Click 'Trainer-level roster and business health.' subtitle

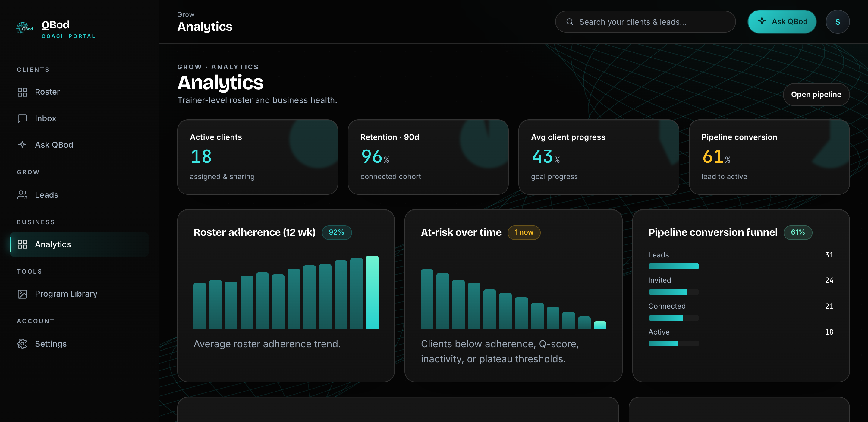coord(257,100)
